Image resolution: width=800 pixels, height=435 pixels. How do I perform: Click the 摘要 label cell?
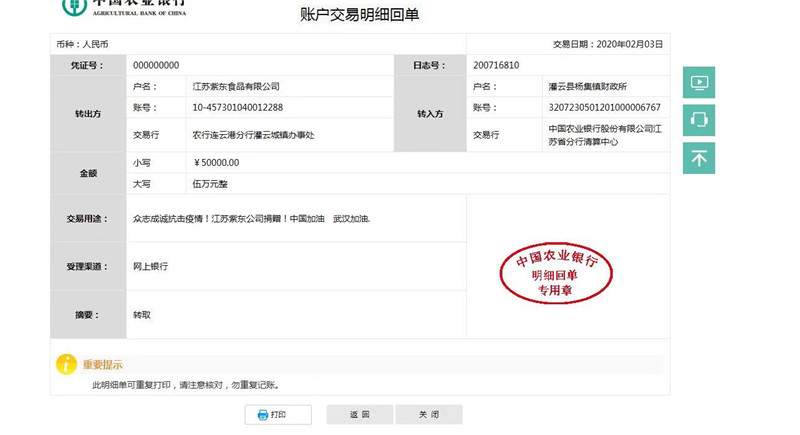tap(88, 315)
